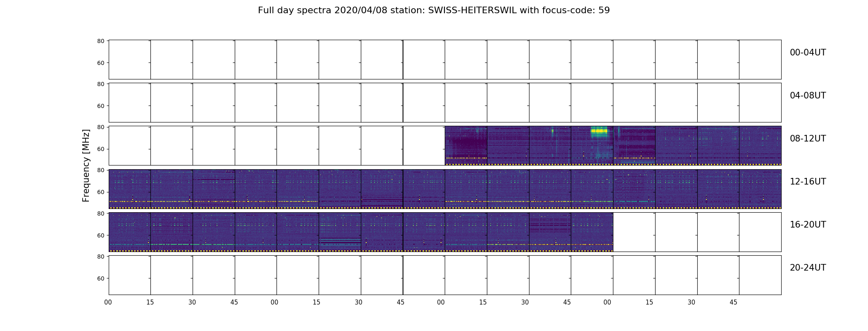Image resolution: width=868 pixels, height=331 pixels.
Task: Click the bright yellow burst in the 08-12UT spectrogram
Action: point(599,131)
